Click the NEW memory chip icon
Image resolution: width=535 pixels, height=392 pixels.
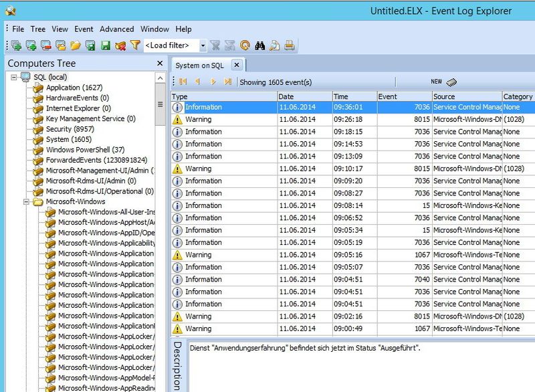pyautogui.click(x=451, y=82)
